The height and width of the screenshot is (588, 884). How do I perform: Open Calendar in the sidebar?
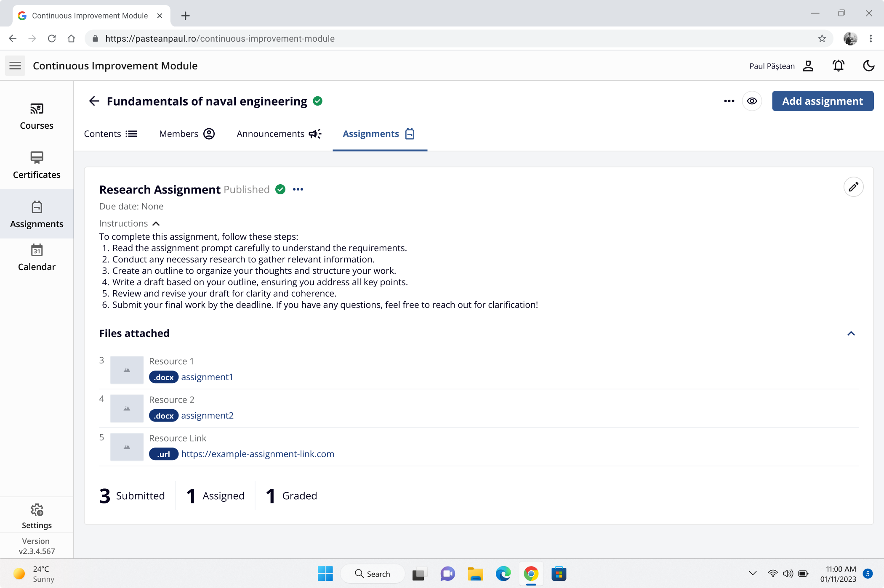coord(37,257)
